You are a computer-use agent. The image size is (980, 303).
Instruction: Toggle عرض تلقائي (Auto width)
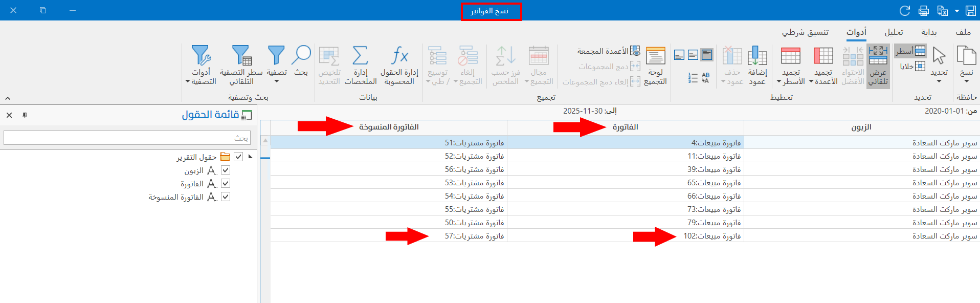coord(878,66)
